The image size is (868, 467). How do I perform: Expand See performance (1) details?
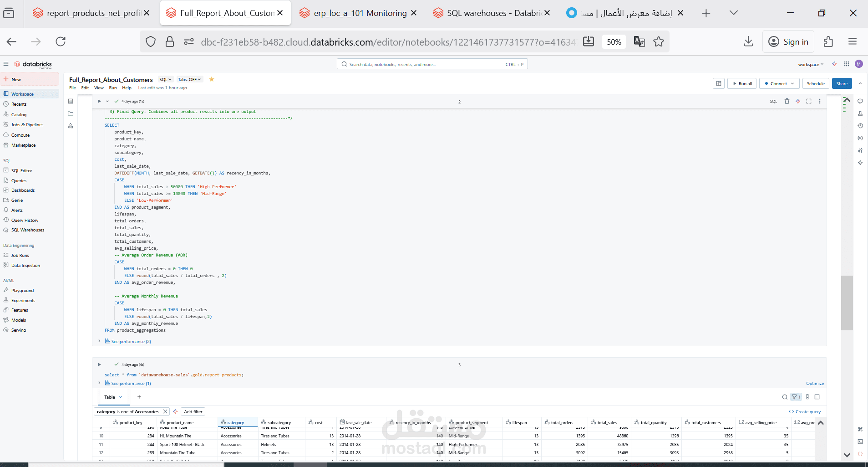[x=128, y=383]
